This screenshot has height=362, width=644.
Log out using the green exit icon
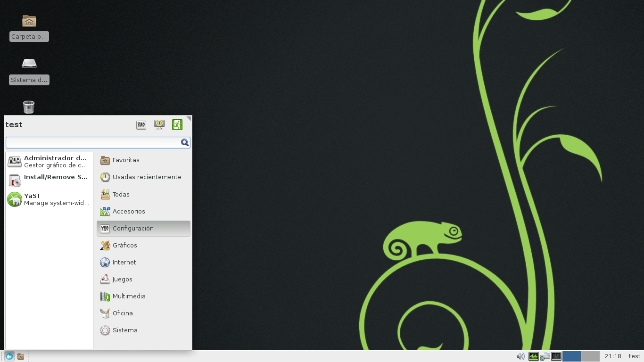[177, 124]
